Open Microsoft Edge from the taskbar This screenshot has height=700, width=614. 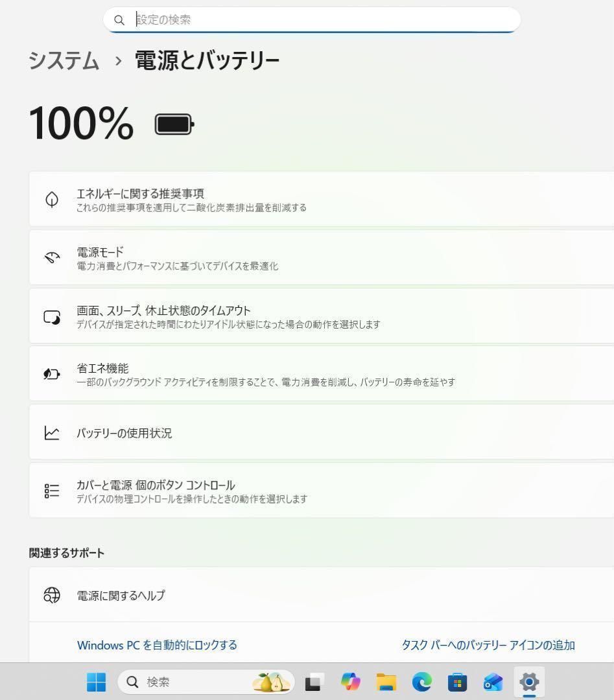coord(422,682)
